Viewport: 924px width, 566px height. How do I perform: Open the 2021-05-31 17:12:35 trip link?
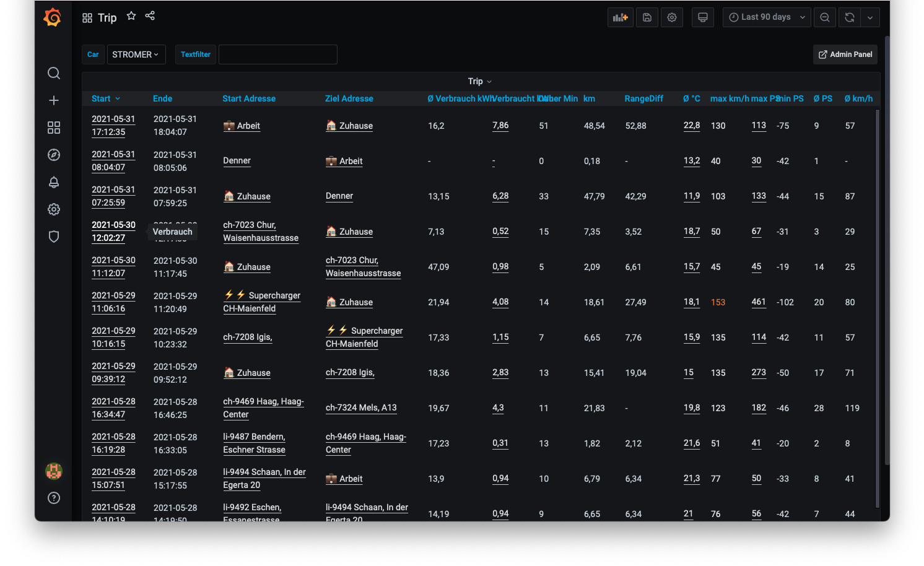pos(113,126)
